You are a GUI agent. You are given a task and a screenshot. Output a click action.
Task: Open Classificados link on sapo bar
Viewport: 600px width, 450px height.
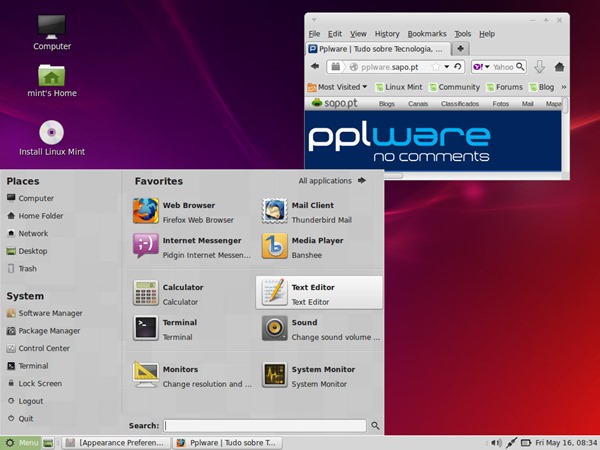coord(460,104)
